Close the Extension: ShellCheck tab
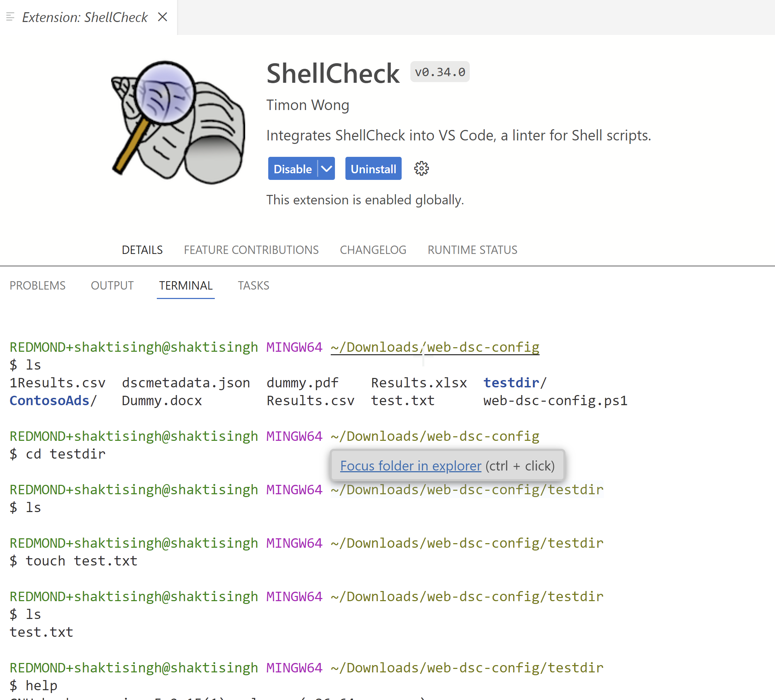Screen dimensions: 775x700 pyautogui.click(x=163, y=17)
